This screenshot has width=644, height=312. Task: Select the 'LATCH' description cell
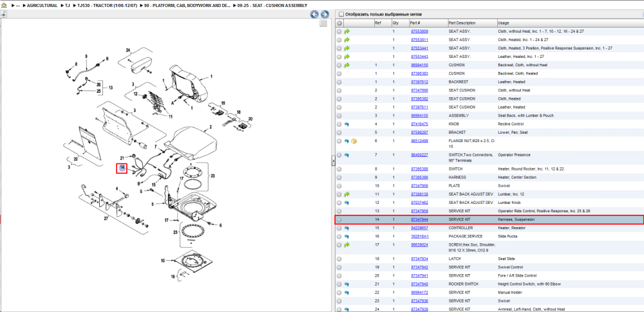pos(454,259)
